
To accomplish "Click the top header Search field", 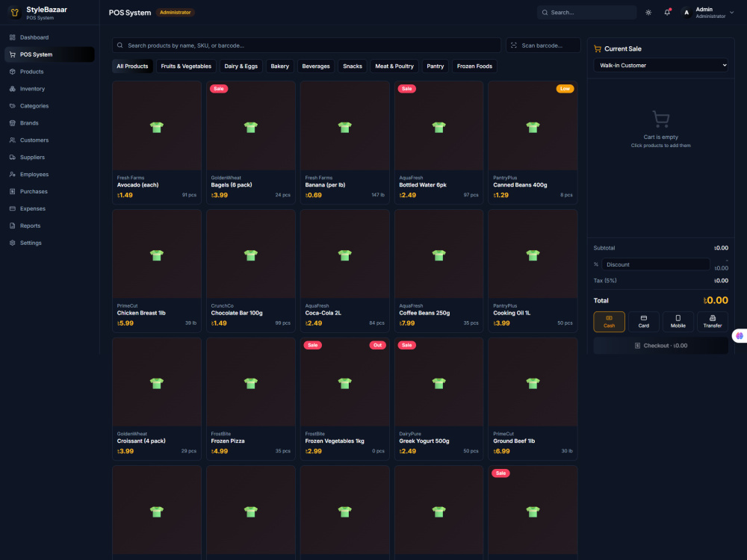I will 587,13.
